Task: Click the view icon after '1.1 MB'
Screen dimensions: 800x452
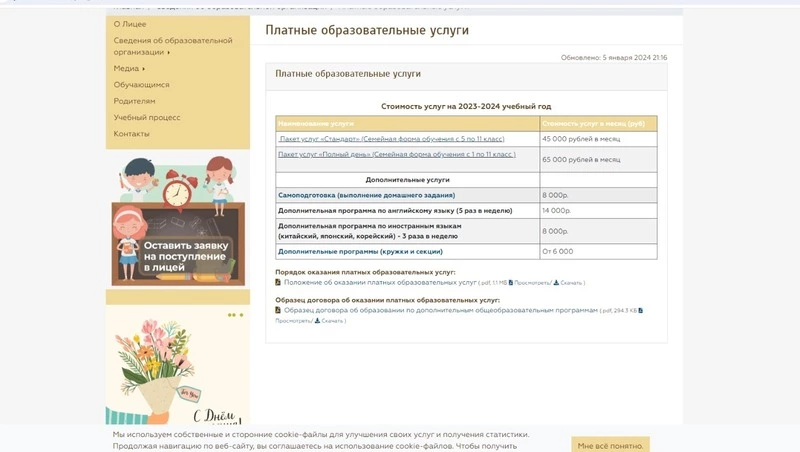Action: 511,283
